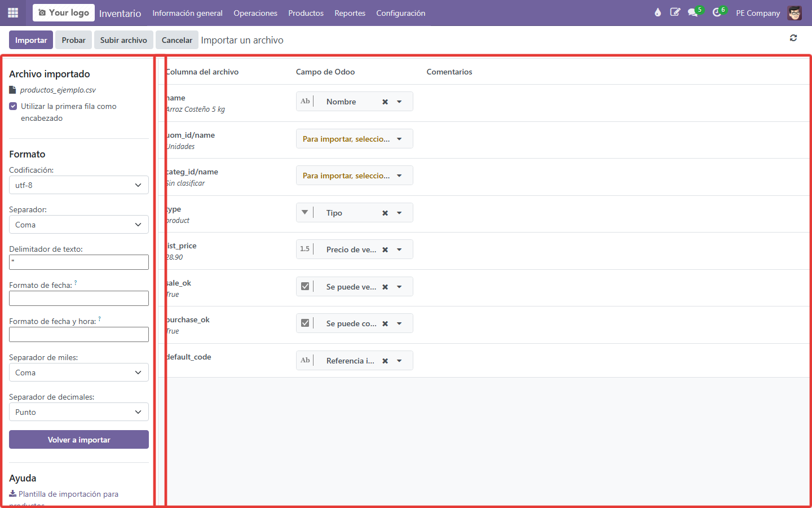
Task: Open activities clock icon with badge 6
Action: click(x=717, y=12)
